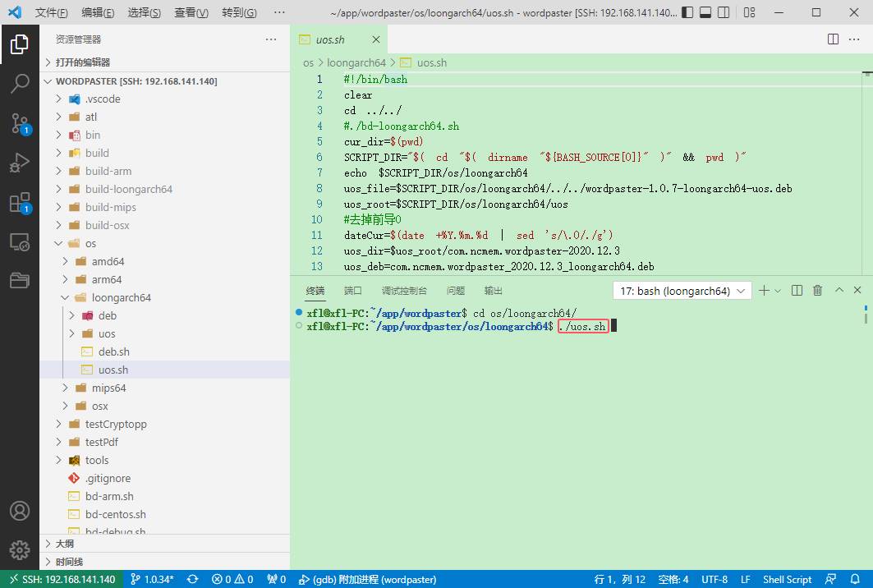
Task: Open the 文件(F) menu
Action: tap(51, 13)
